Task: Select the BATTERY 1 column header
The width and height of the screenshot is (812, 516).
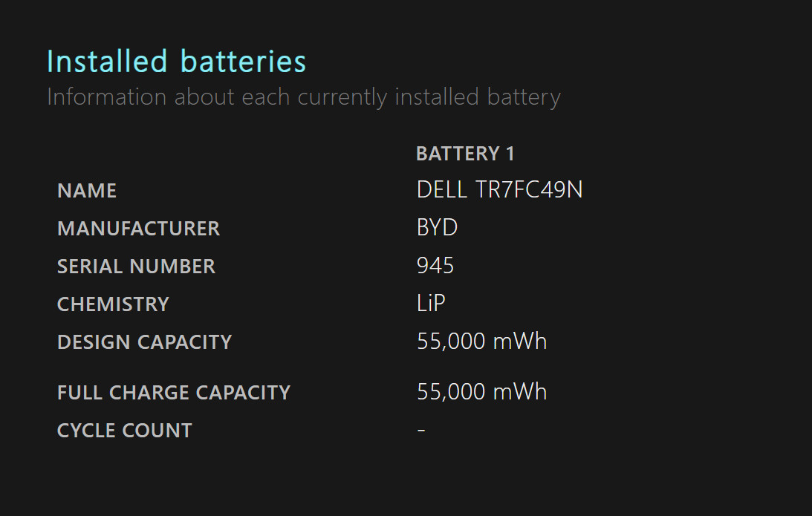Action: coord(465,154)
